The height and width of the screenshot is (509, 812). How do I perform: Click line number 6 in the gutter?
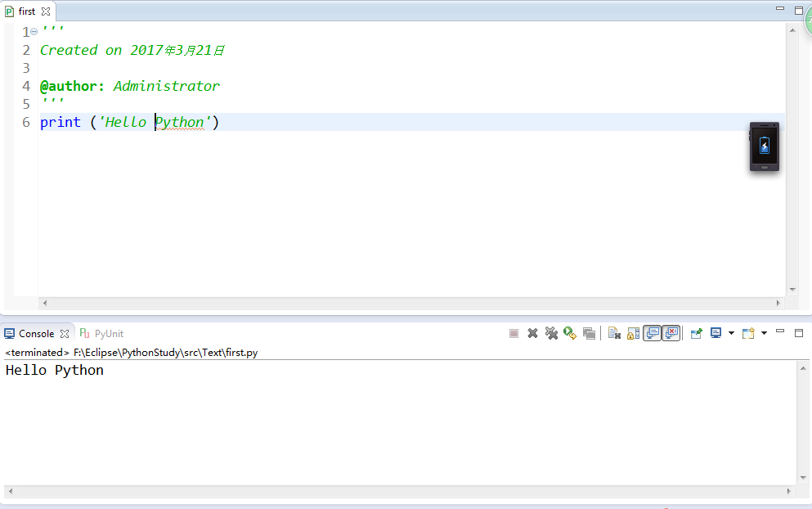[x=26, y=122]
